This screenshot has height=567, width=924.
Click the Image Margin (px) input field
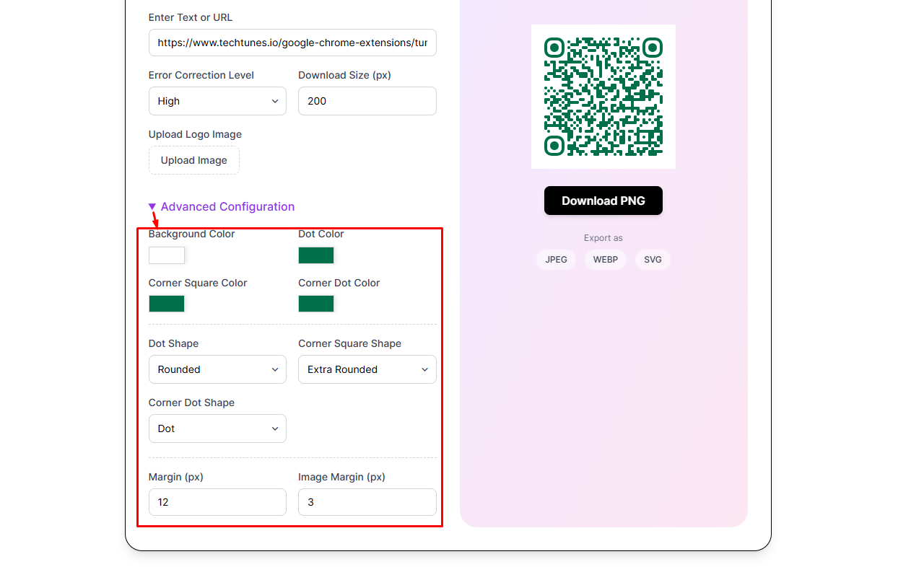367,502
